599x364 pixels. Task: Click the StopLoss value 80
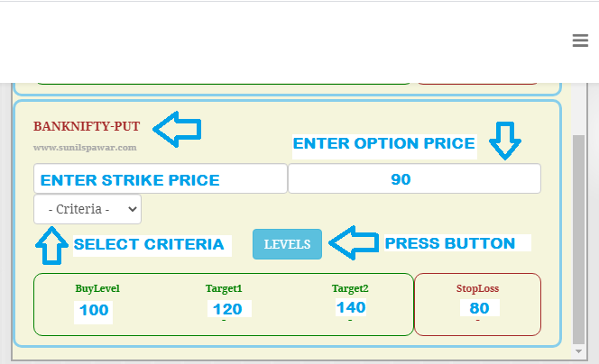point(479,309)
